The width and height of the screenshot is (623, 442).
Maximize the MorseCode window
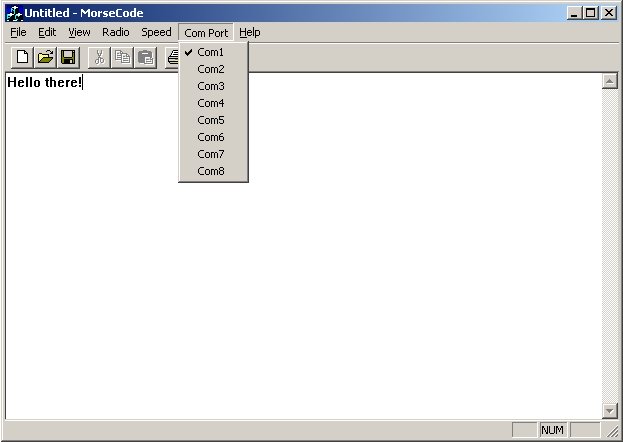tap(590, 13)
